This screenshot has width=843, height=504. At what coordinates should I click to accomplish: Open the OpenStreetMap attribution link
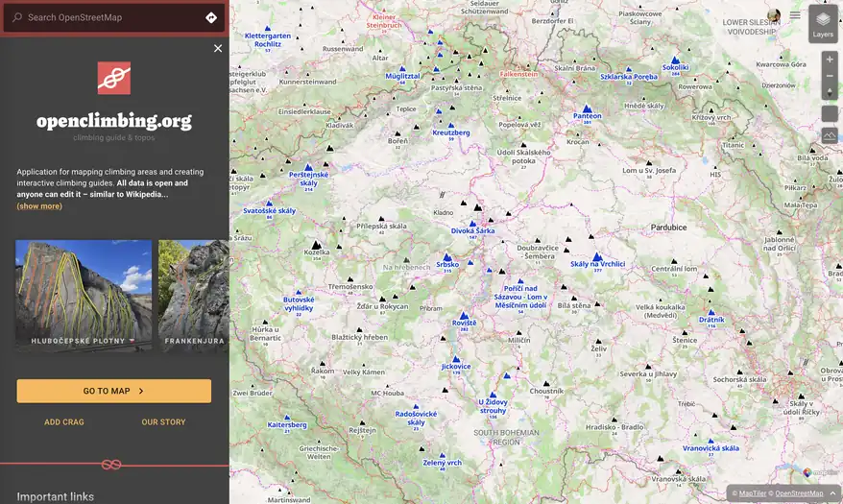click(x=799, y=493)
